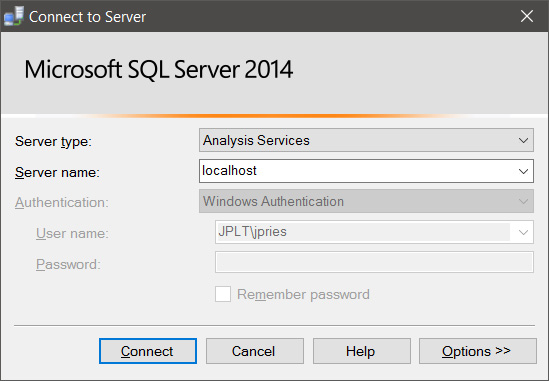Click the Password input field

[x=374, y=262]
